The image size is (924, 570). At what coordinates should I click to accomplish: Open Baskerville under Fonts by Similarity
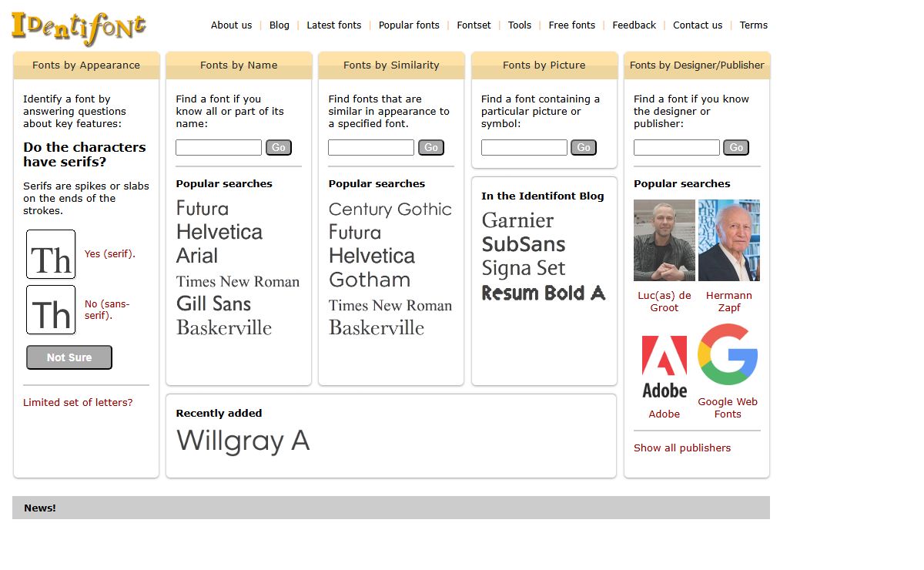(x=377, y=327)
